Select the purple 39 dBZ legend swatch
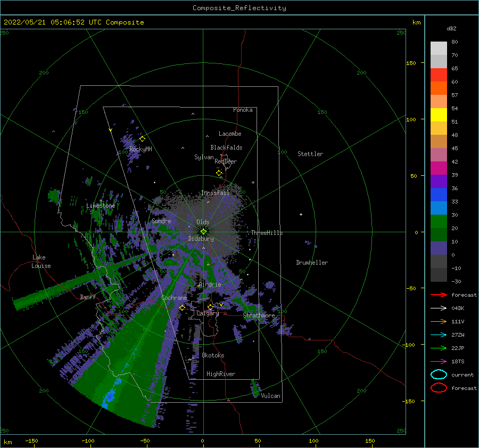 [x=439, y=182]
